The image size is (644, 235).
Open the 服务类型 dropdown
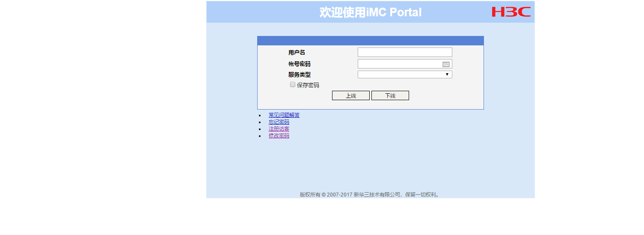pos(405,74)
